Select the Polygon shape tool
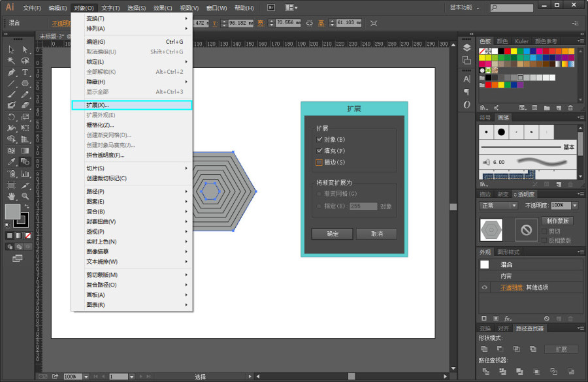This screenshot has width=588, height=382. pyautogui.click(x=25, y=84)
